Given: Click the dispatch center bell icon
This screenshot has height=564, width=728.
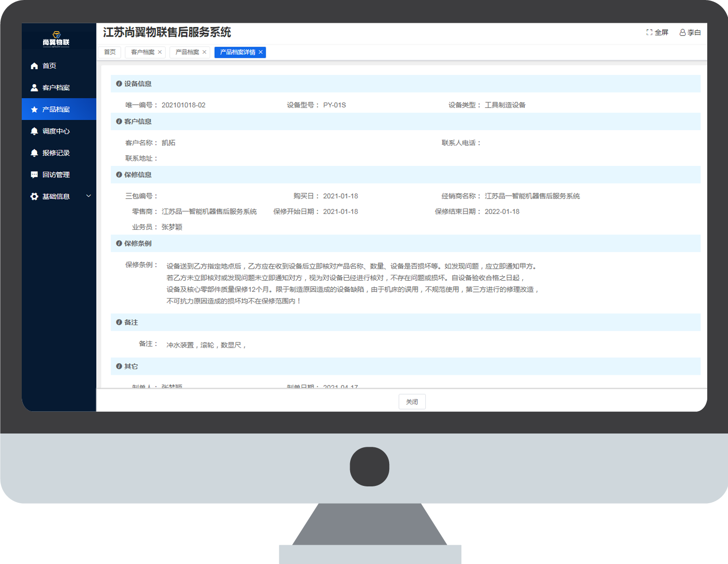Looking at the screenshot, I should pyautogui.click(x=34, y=131).
